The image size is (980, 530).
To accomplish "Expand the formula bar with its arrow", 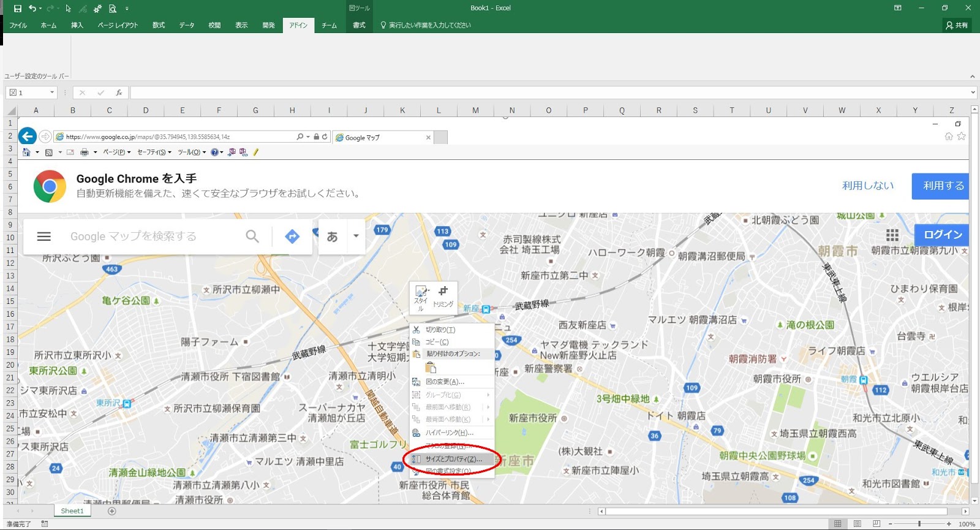I will click(973, 93).
